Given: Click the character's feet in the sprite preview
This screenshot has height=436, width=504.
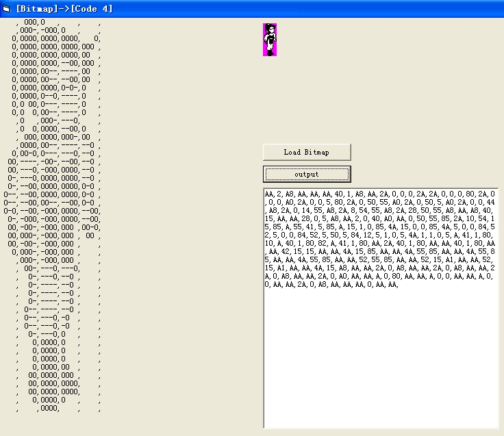Looking at the screenshot, I should click(x=270, y=53).
